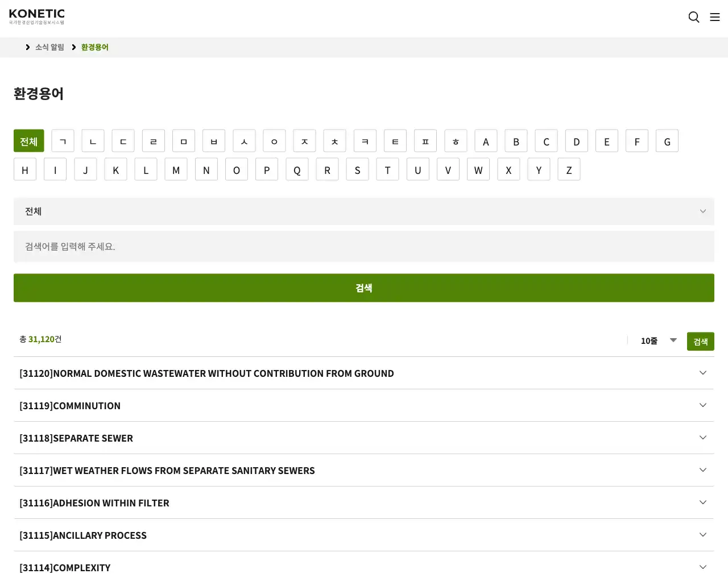Expand NORMAL DOMESTIC WASTEWATER entry chevron

point(703,373)
